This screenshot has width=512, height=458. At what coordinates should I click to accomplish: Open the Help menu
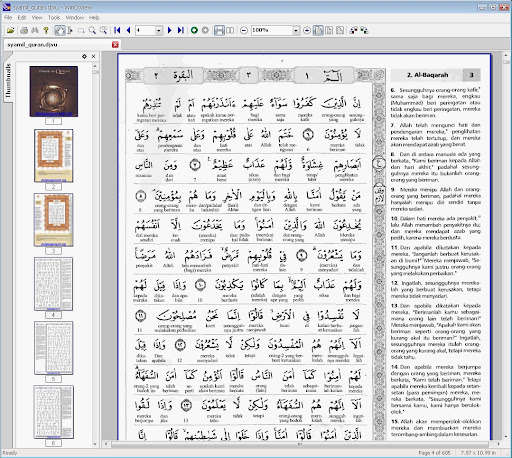click(94, 18)
